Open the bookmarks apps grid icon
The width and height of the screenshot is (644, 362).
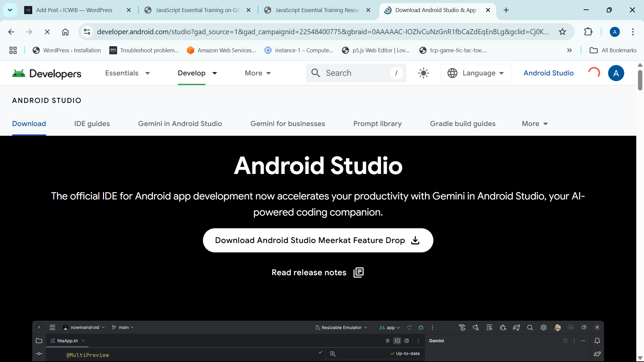[13, 50]
